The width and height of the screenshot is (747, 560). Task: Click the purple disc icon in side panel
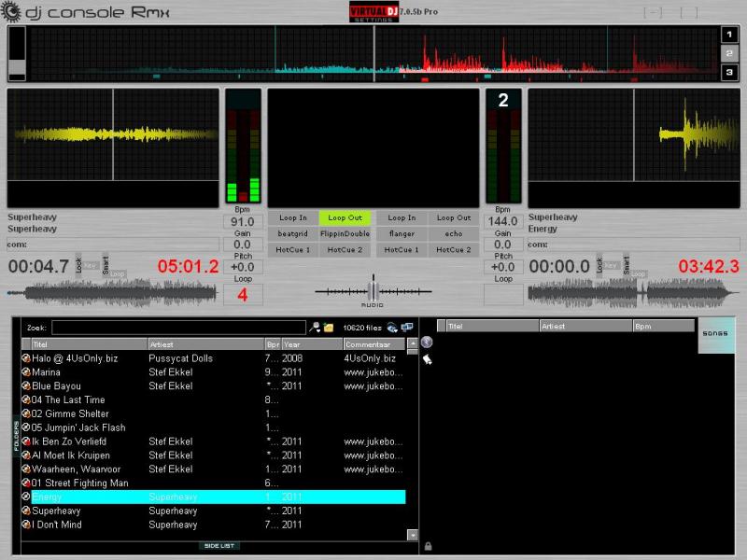pyautogui.click(x=427, y=342)
